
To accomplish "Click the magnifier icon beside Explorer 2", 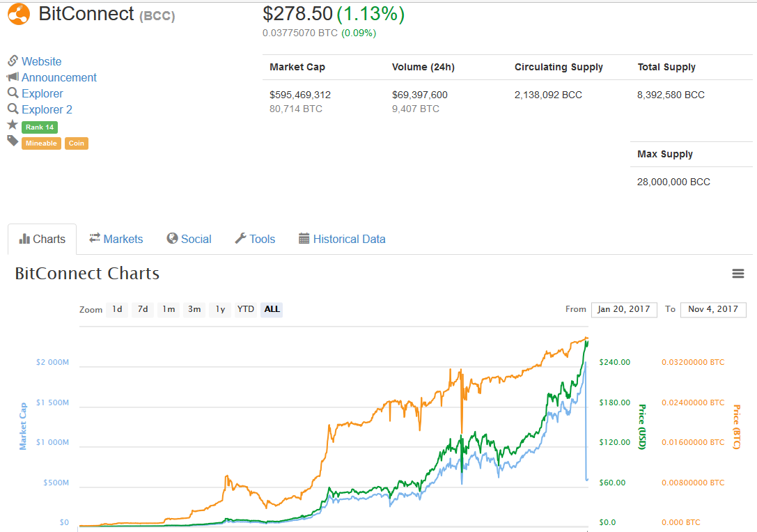I will click(13, 109).
